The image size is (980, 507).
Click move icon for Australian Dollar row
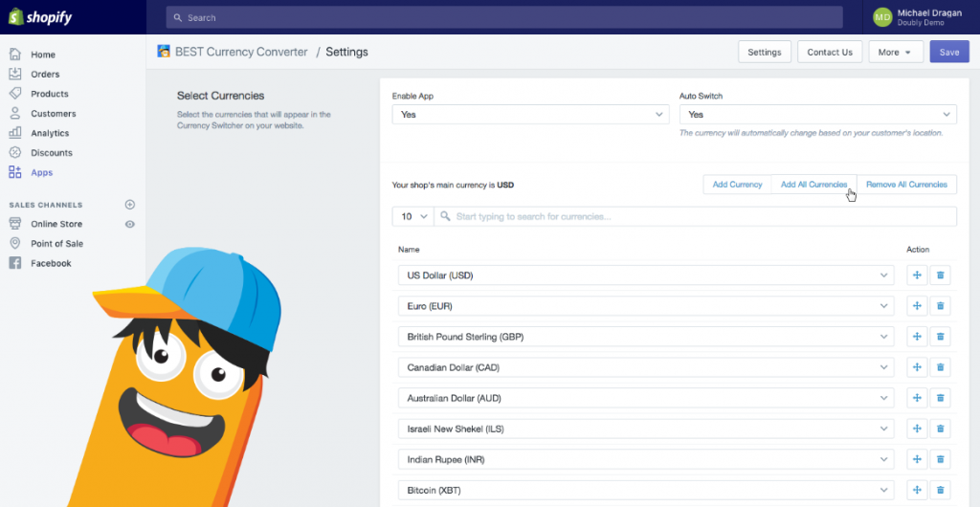(917, 398)
